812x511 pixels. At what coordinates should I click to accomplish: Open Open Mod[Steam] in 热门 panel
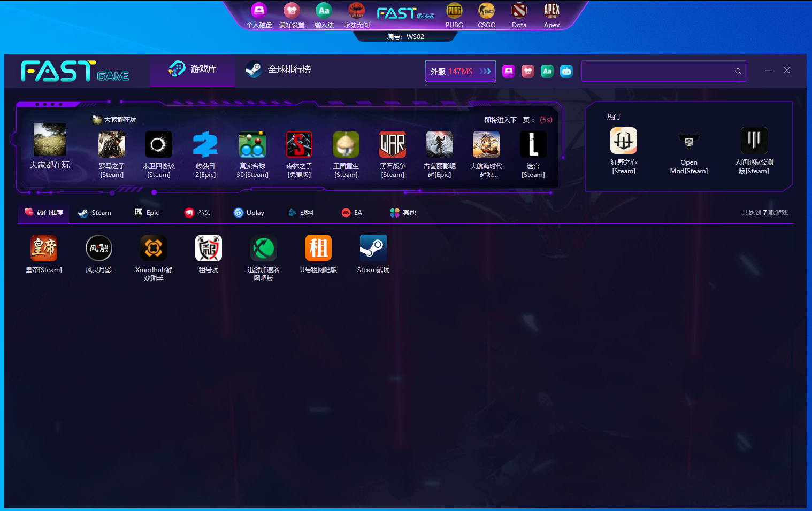tap(689, 151)
